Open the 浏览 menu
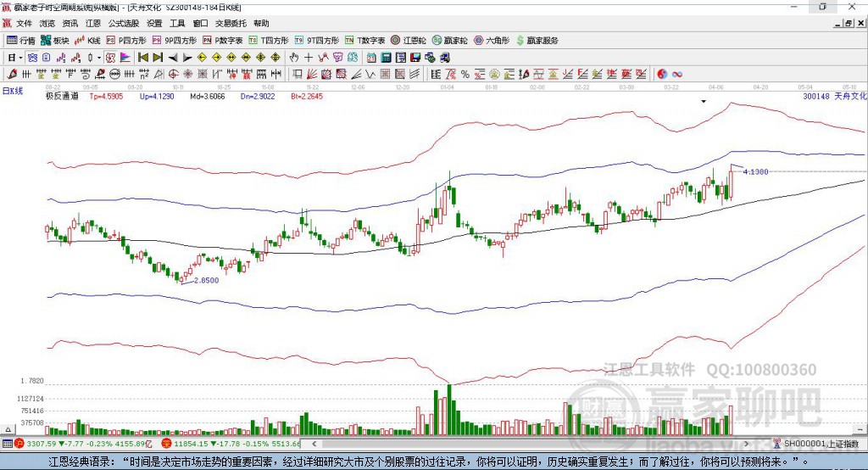868x470 pixels. 47,23
